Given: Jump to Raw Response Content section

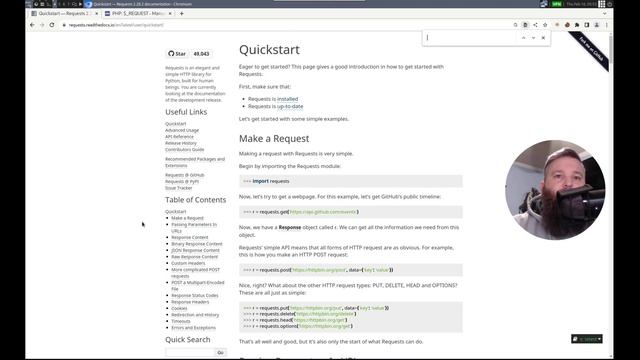Looking at the screenshot, I should click(195, 257).
